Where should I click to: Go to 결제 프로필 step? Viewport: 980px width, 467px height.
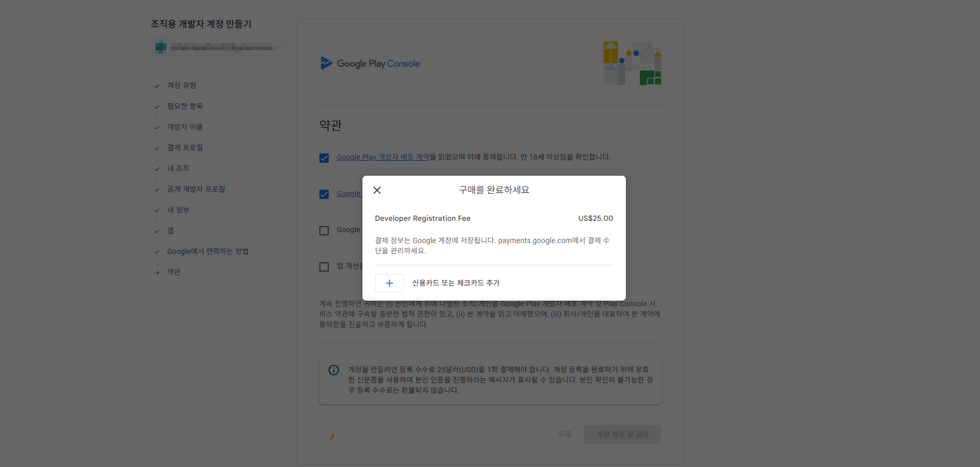point(185,148)
